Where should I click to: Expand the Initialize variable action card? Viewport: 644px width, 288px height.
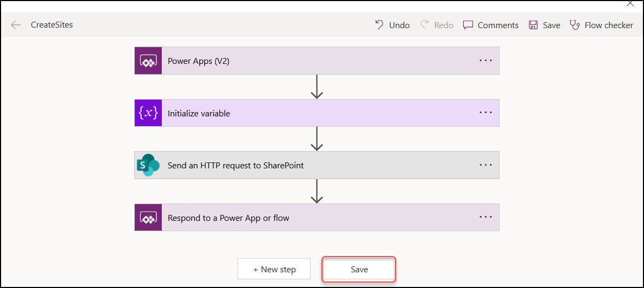coord(317,113)
